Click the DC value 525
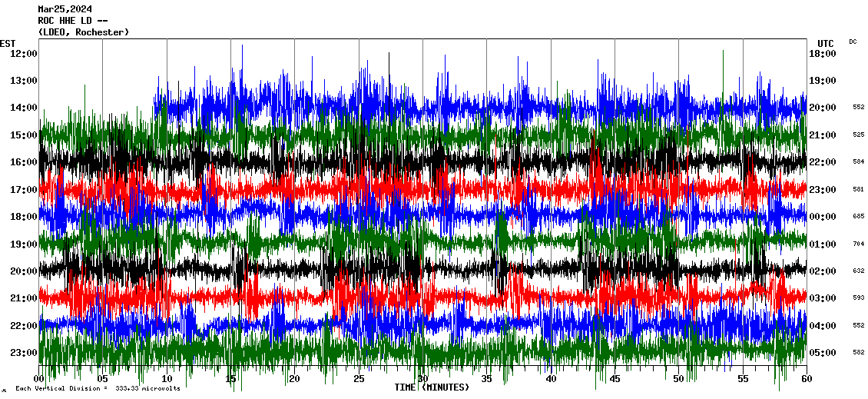The image size is (868, 399). [858, 135]
